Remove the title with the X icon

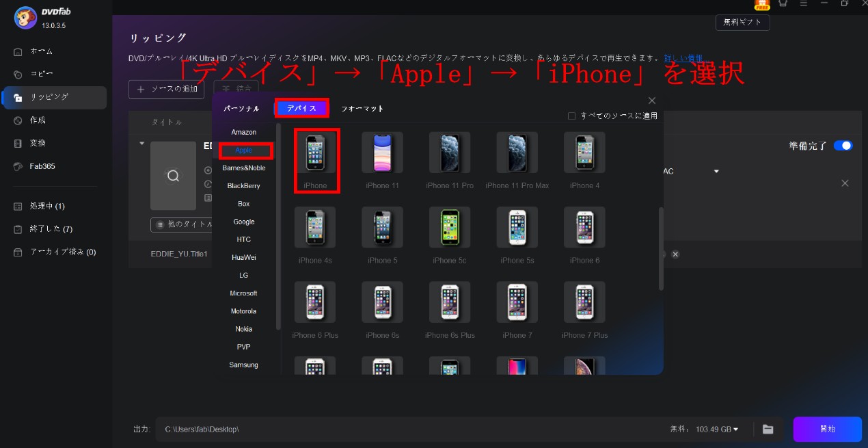pos(845,183)
